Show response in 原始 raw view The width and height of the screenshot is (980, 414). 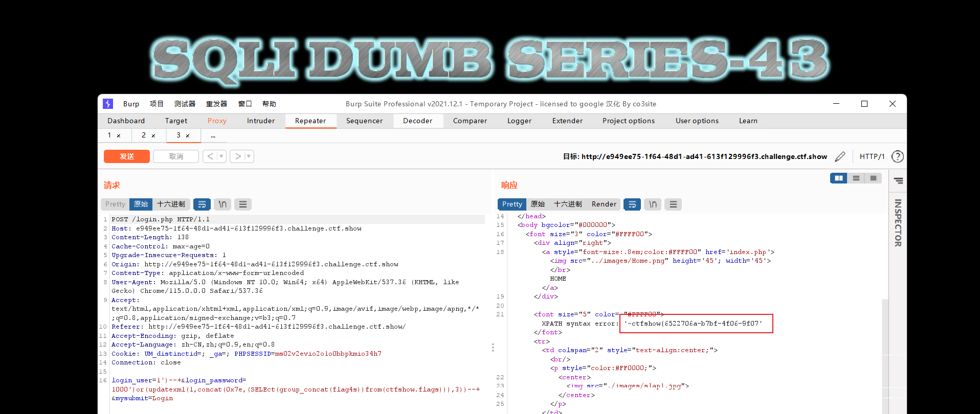538,204
